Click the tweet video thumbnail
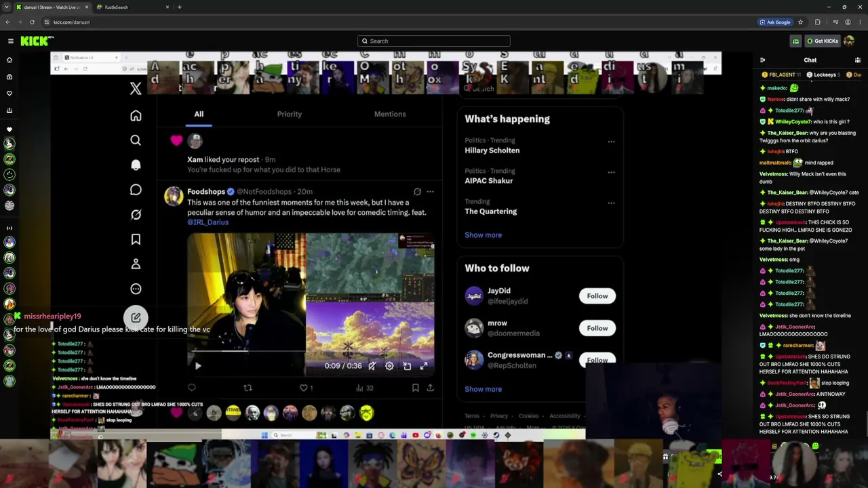 coord(311,304)
